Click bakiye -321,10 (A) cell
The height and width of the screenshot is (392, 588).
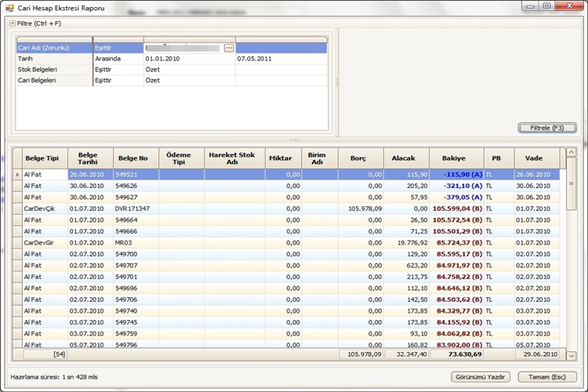coord(457,186)
